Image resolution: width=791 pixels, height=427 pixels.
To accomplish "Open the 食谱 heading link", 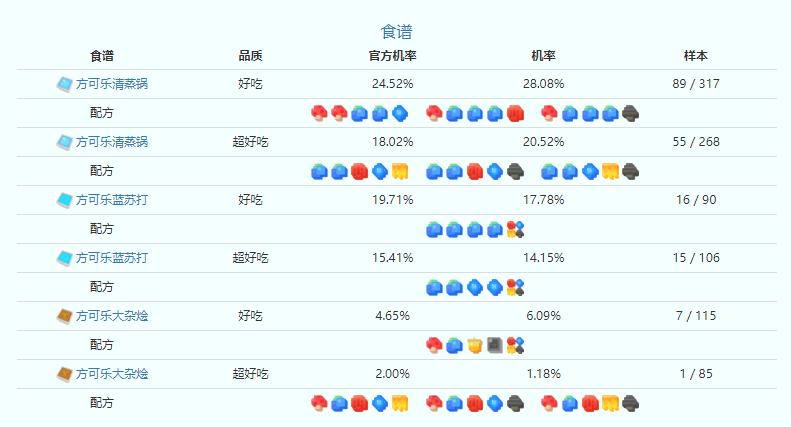I will point(396,33).
